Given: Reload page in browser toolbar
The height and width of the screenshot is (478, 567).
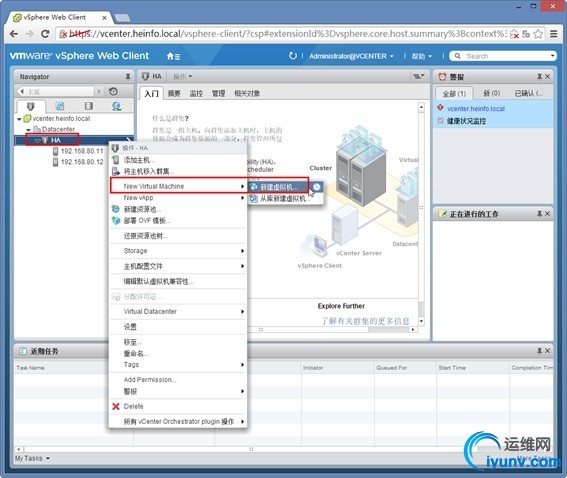Looking at the screenshot, I should (45, 34).
